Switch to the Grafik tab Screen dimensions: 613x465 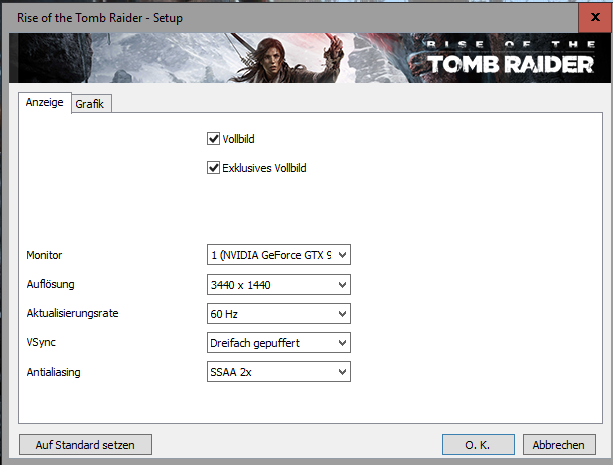(x=91, y=104)
